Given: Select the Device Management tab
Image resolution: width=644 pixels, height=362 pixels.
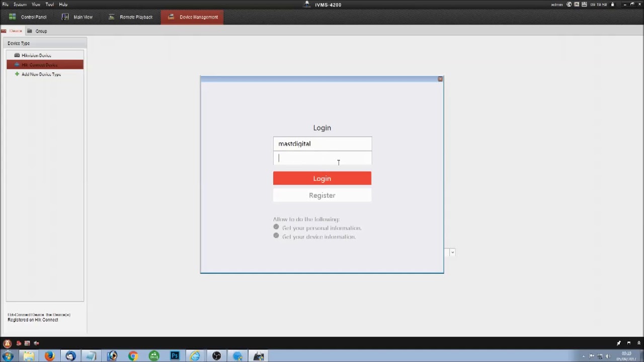Looking at the screenshot, I should [x=192, y=17].
